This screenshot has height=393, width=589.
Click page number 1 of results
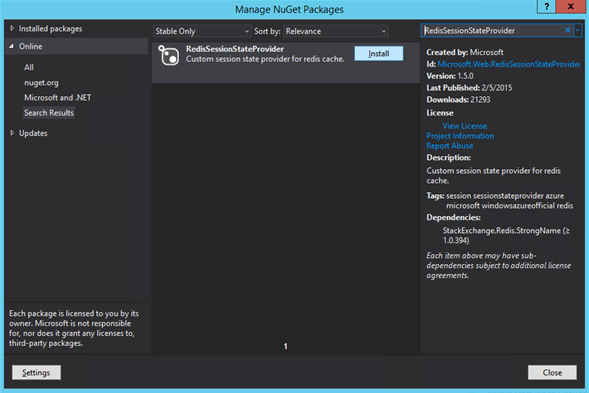[285, 346]
